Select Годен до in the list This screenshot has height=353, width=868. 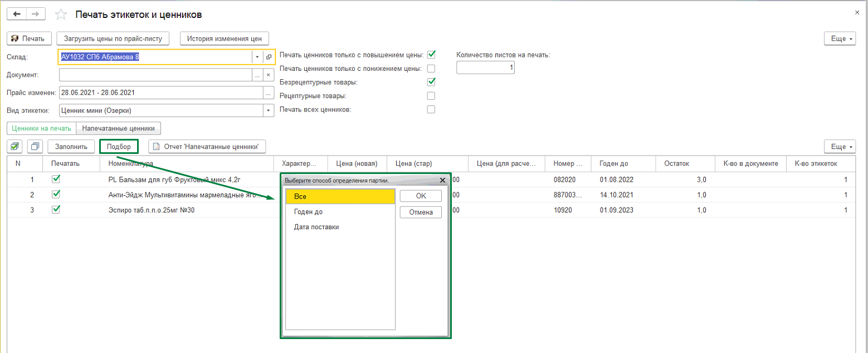pyautogui.click(x=308, y=212)
